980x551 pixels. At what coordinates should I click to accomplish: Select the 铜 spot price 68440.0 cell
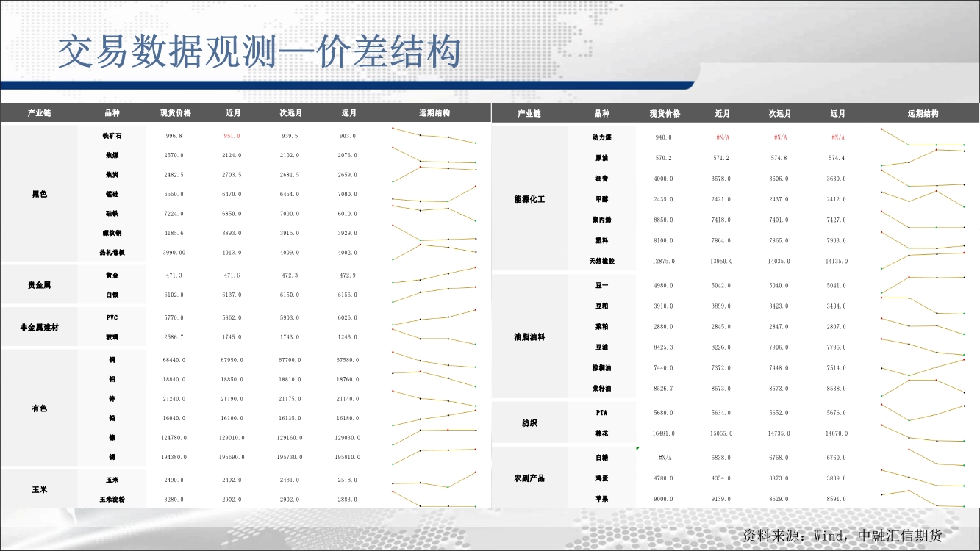(x=174, y=360)
